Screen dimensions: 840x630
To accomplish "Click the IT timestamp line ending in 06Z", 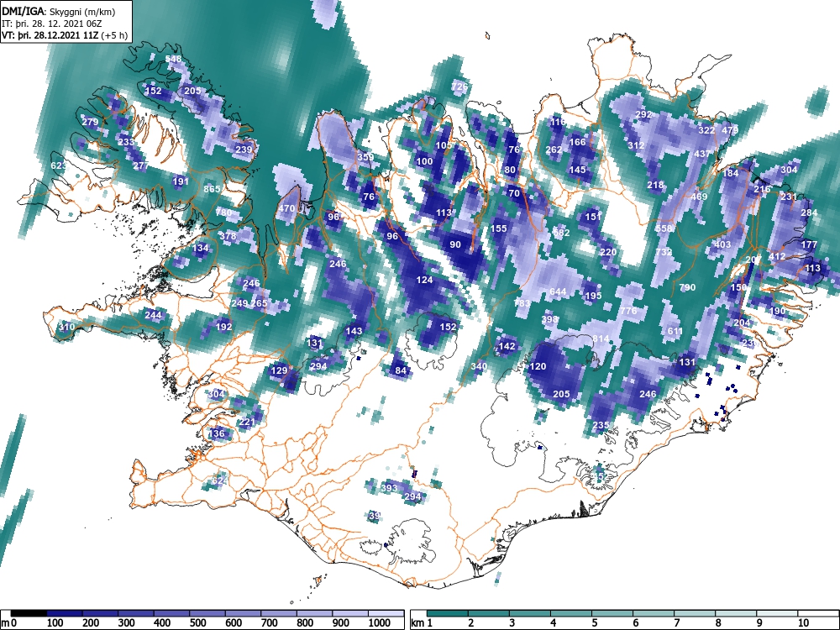I will click(50, 24).
